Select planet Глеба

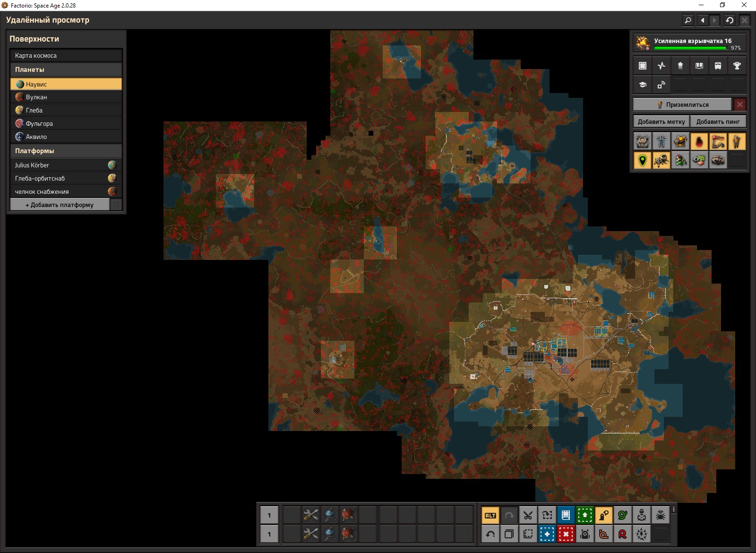66,110
